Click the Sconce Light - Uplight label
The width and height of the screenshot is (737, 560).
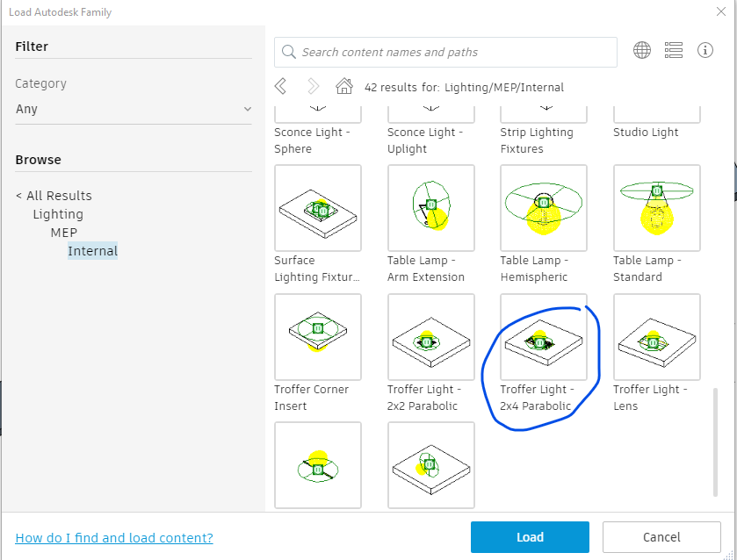pos(425,140)
